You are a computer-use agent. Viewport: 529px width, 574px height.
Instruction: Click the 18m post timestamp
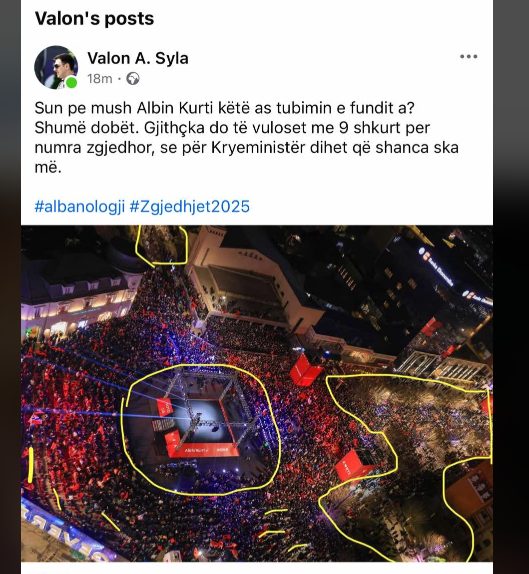(x=100, y=79)
